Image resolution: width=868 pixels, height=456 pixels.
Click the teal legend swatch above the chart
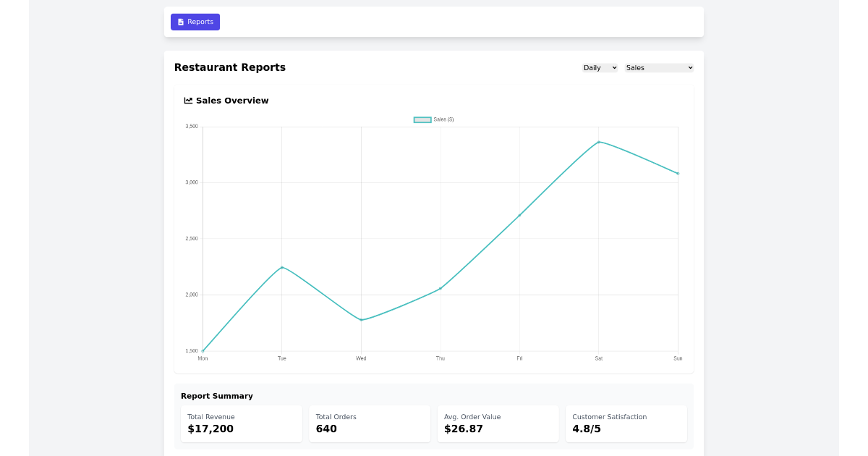click(x=422, y=119)
